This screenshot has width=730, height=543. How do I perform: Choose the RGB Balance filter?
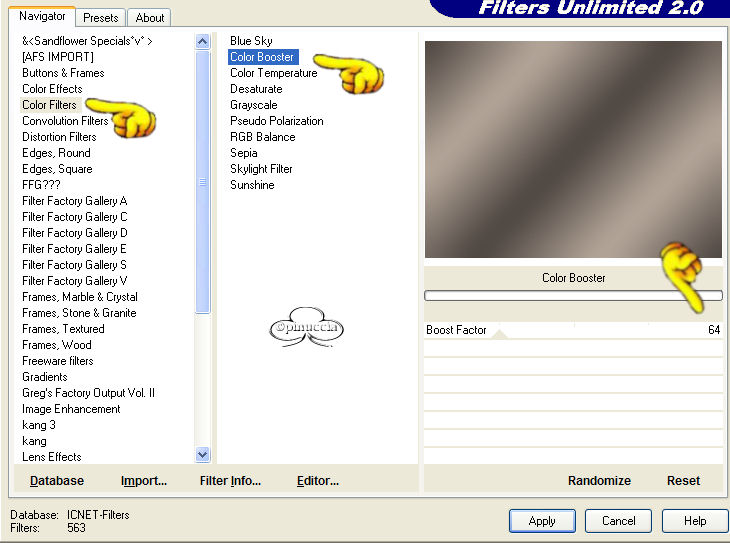tap(263, 137)
